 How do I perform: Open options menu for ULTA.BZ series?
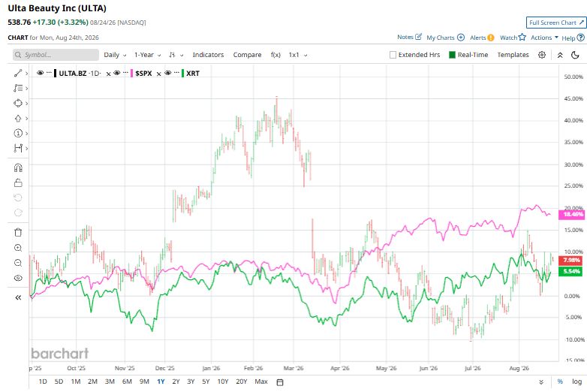point(49,73)
